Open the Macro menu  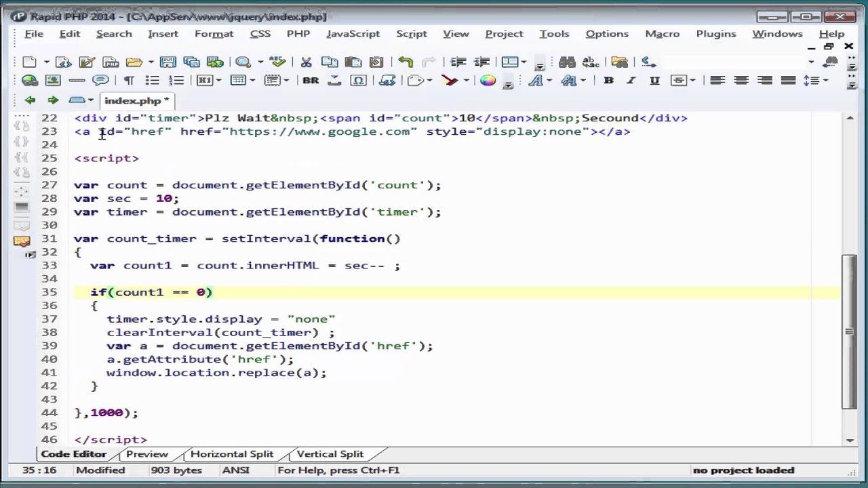click(663, 34)
